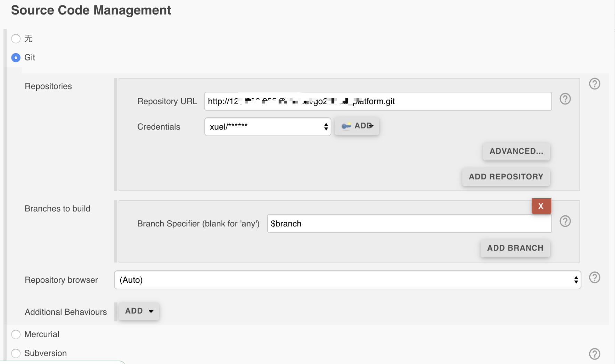Choose Subversion as source control

(x=16, y=354)
